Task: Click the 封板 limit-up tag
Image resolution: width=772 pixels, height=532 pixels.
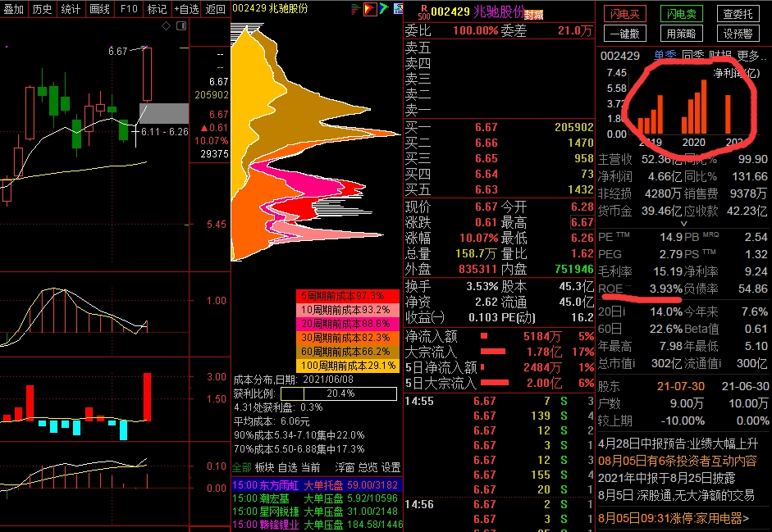Action: pyautogui.click(x=533, y=16)
